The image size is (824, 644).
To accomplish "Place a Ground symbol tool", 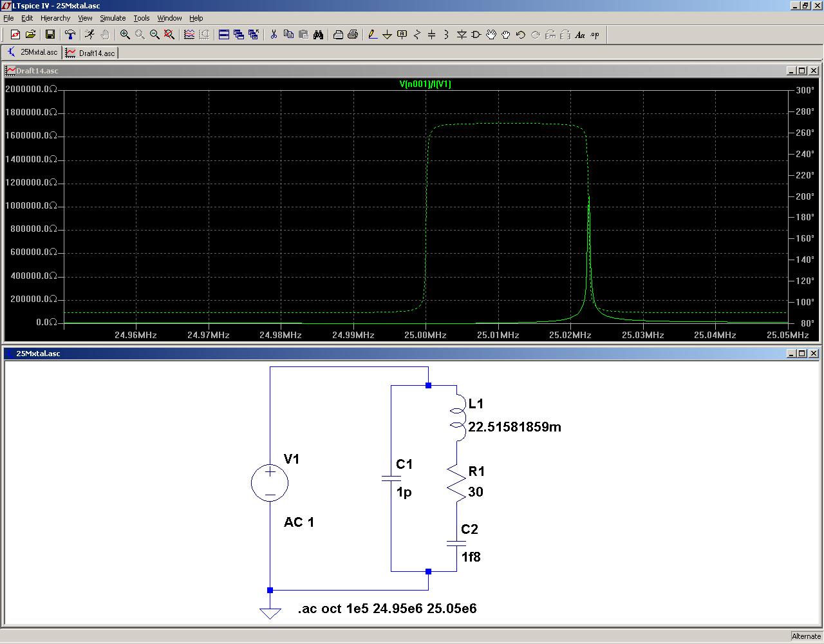I will [x=388, y=35].
